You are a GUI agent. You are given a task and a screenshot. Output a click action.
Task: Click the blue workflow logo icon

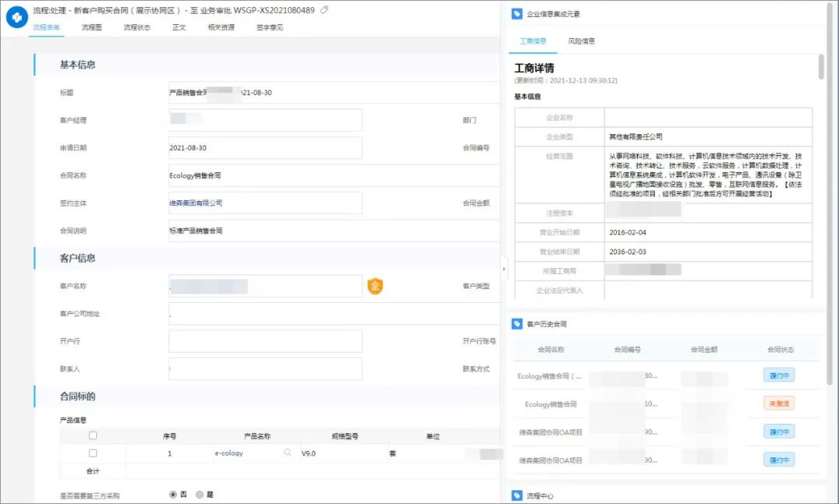pyautogui.click(x=16, y=17)
